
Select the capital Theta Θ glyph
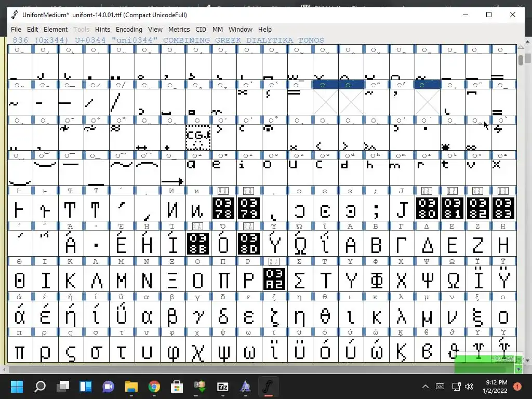pyautogui.click(x=20, y=278)
